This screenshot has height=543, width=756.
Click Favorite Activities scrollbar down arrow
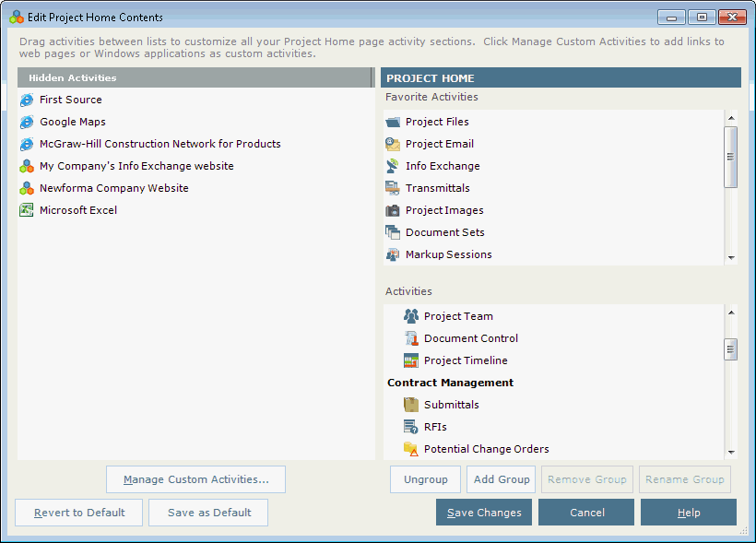(731, 258)
